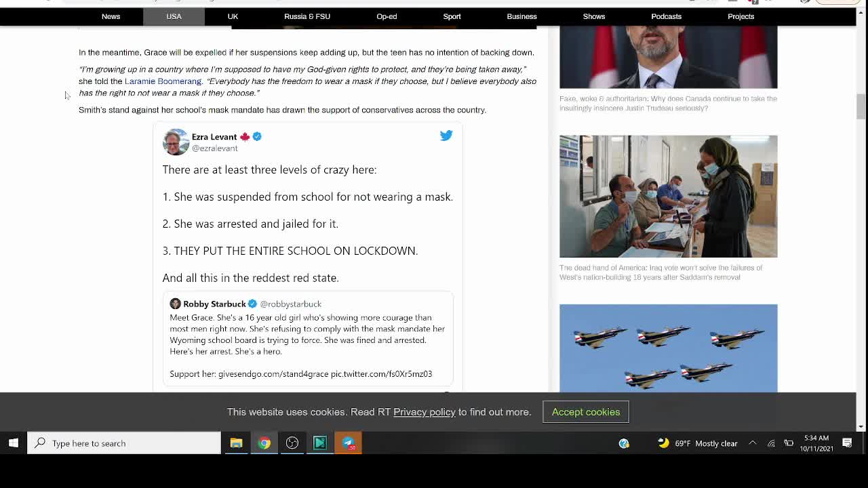Open the Justin Trudeau article thumbnail

tap(668, 58)
